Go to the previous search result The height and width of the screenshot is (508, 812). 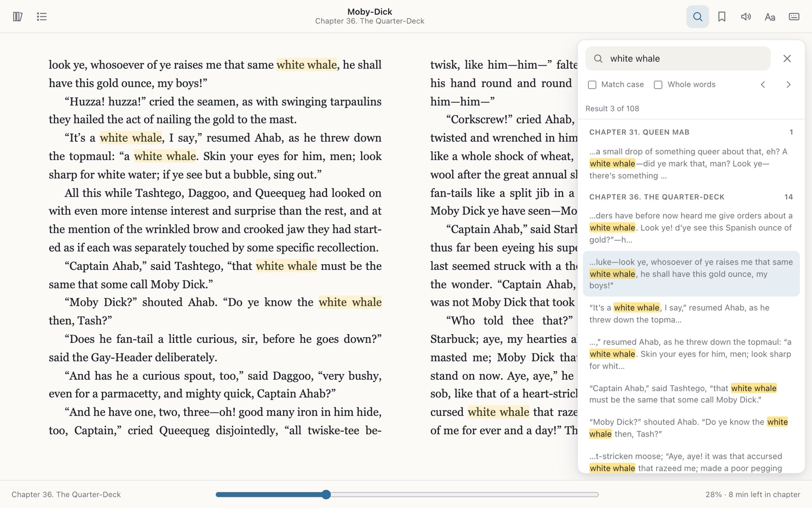763,84
